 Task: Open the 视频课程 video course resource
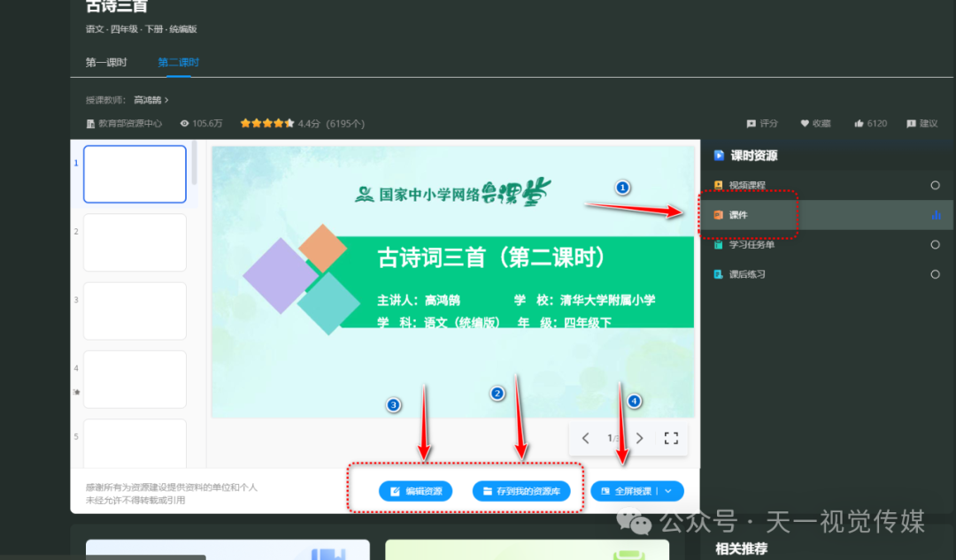(x=746, y=185)
